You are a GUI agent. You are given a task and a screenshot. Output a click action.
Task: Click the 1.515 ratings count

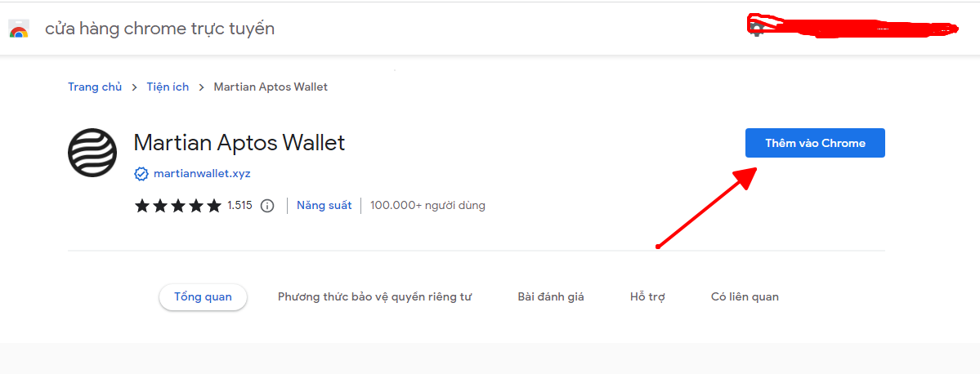[239, 205]
